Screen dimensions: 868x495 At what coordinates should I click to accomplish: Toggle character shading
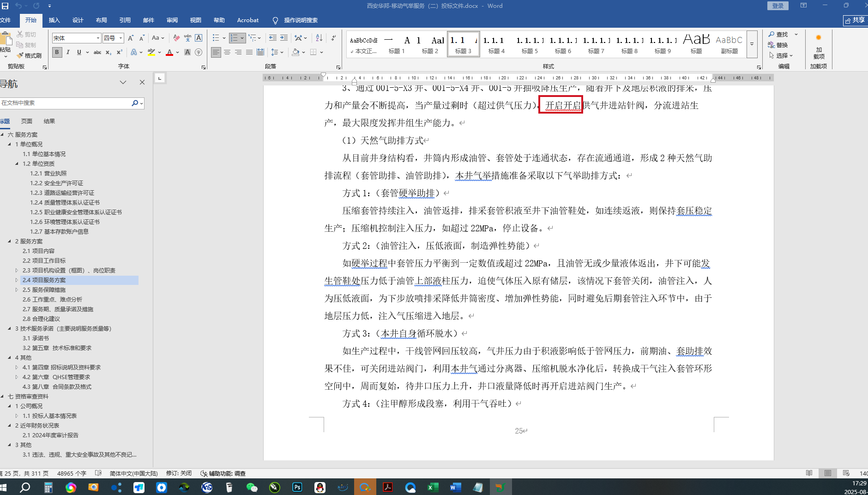click(187, 52)
